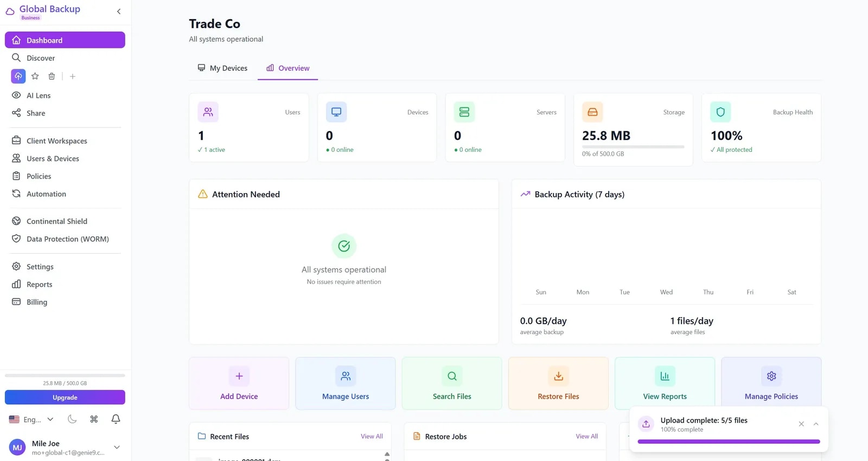This screenshot has height=461, width=868.
Task: Click the favorites star icon
Action: 35,76
